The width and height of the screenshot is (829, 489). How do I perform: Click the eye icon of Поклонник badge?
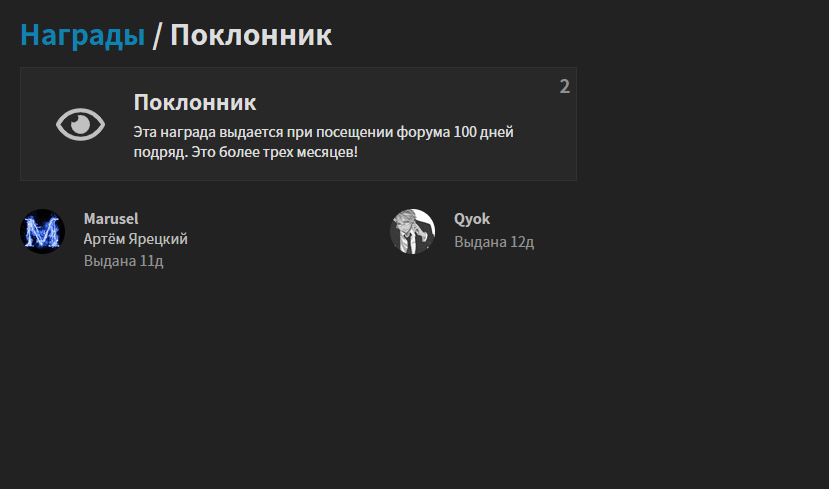[80, 125]
